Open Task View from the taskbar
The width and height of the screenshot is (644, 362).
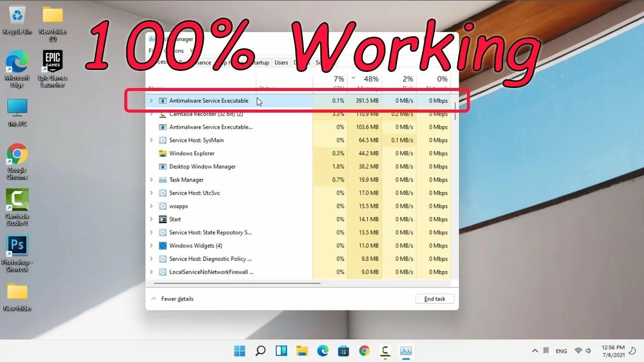[x=281, y=350]
